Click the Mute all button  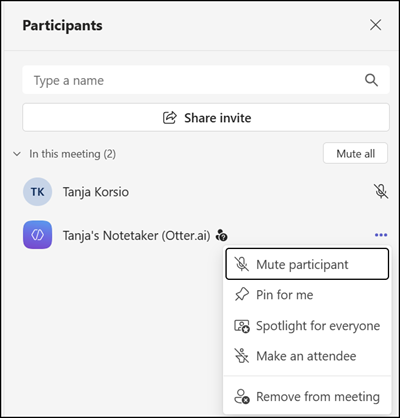point(355,153)
